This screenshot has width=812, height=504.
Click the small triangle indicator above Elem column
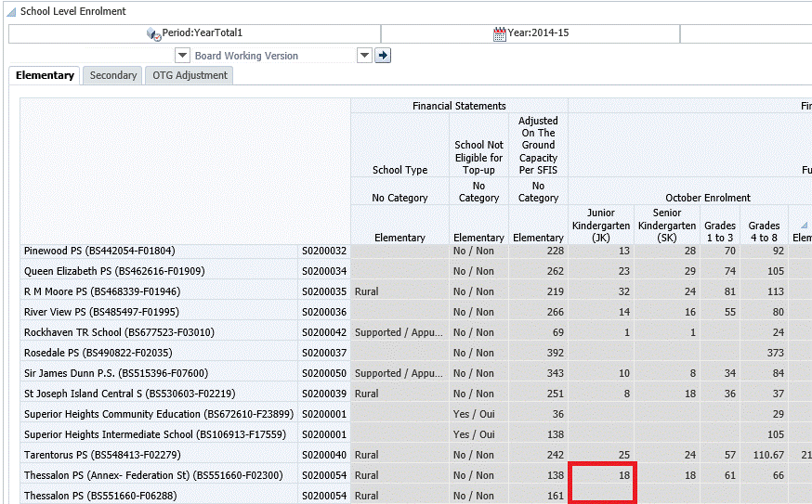click(801, 226)
